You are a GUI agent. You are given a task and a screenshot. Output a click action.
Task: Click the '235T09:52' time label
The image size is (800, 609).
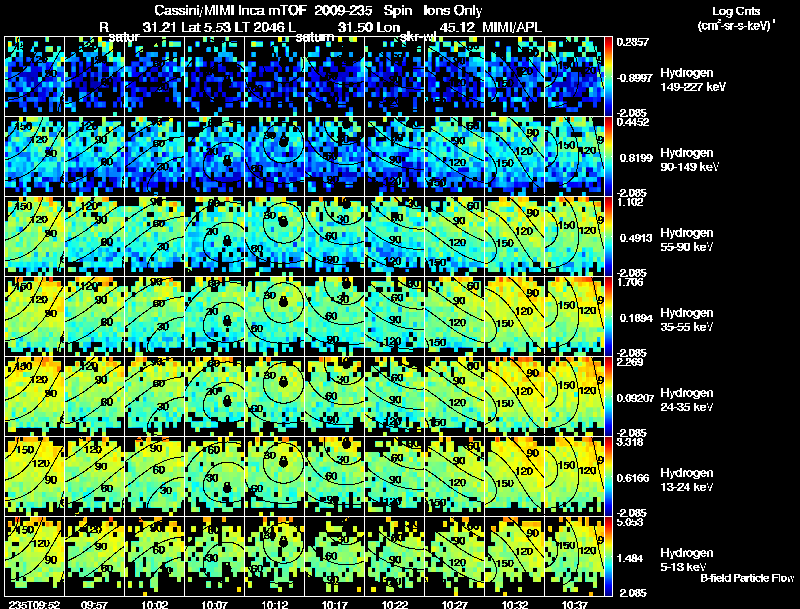34,604
